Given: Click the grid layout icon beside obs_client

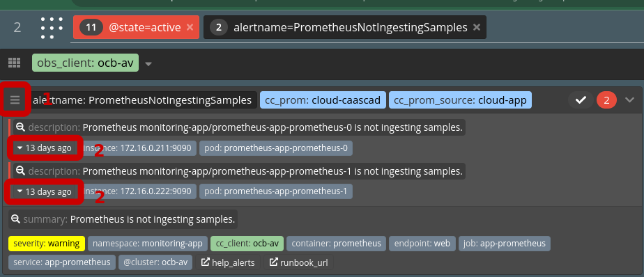Looking at the screenshot, I should (15, 63).
